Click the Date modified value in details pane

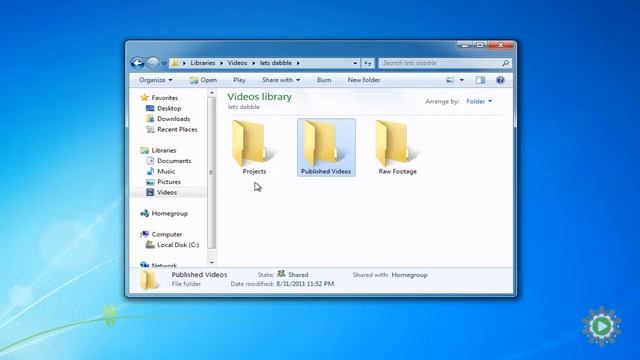click(305, 284)
